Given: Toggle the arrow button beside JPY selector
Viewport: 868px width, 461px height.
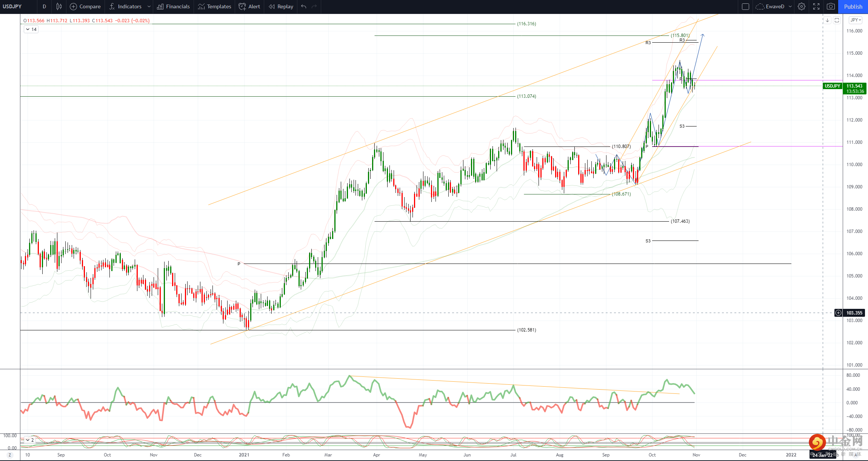Looking at the screenshot, I should 827,20.
